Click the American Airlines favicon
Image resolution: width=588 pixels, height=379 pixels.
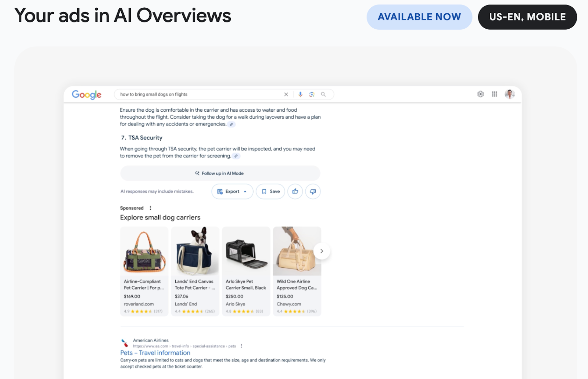pos(125,343)
